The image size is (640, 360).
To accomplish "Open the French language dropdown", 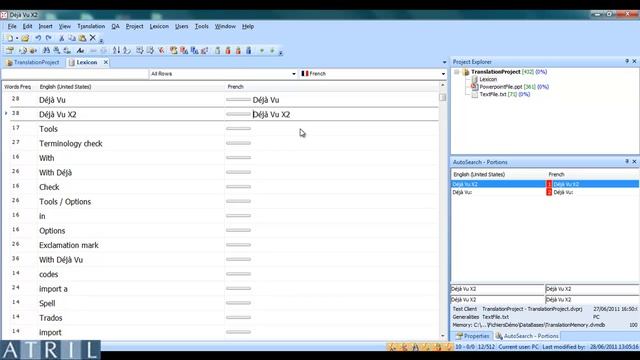I will [x=443, y=74].
